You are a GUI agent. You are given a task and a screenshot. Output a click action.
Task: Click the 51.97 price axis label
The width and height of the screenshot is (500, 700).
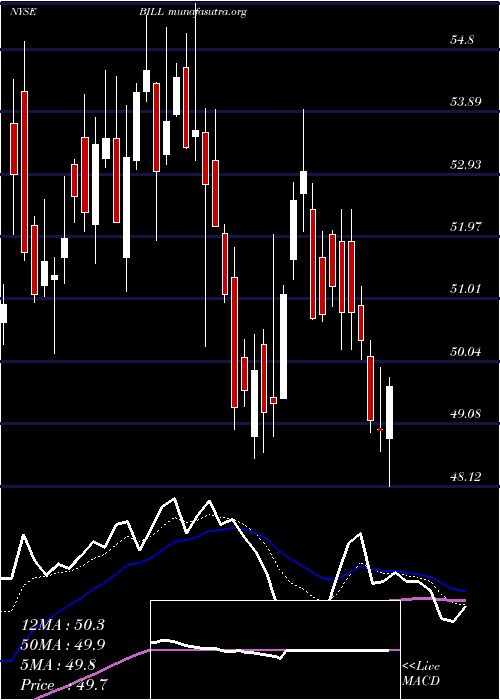point(465,227)
